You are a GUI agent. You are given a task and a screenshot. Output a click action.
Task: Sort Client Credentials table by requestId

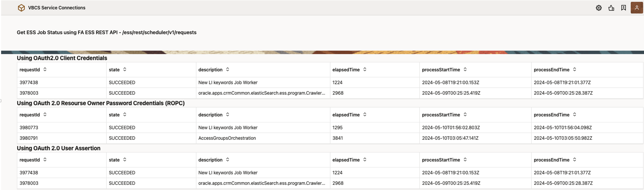tap(45, 69)
